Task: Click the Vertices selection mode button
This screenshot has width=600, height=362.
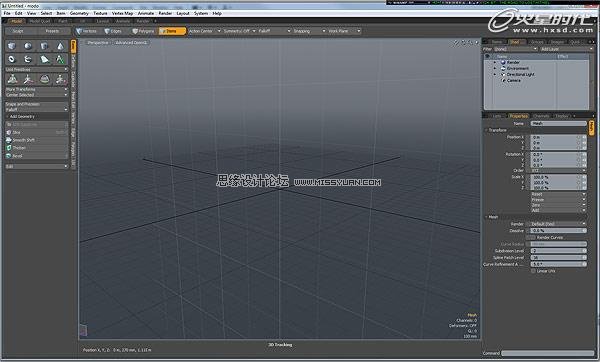Action: tap(86, 31)
